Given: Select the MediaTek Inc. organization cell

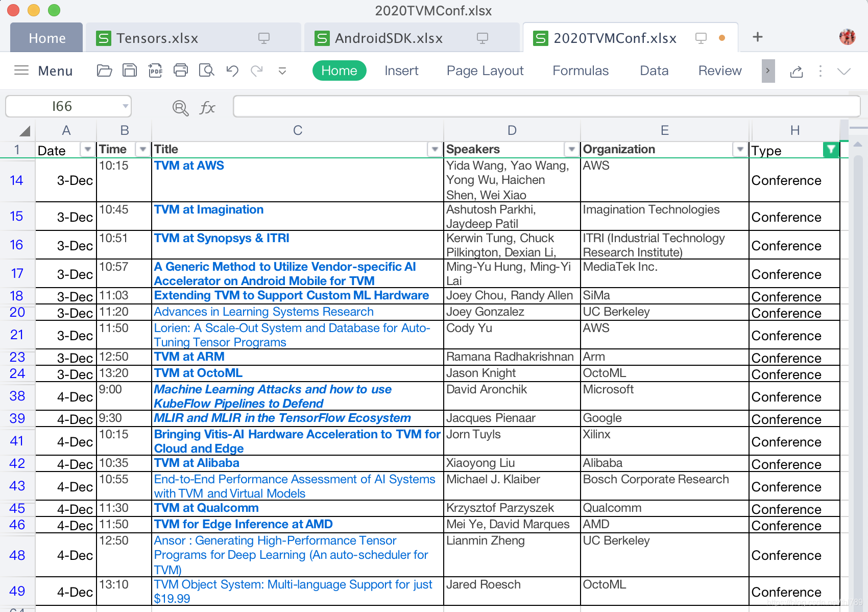Looking at the screenshot, I should (665, 273).
